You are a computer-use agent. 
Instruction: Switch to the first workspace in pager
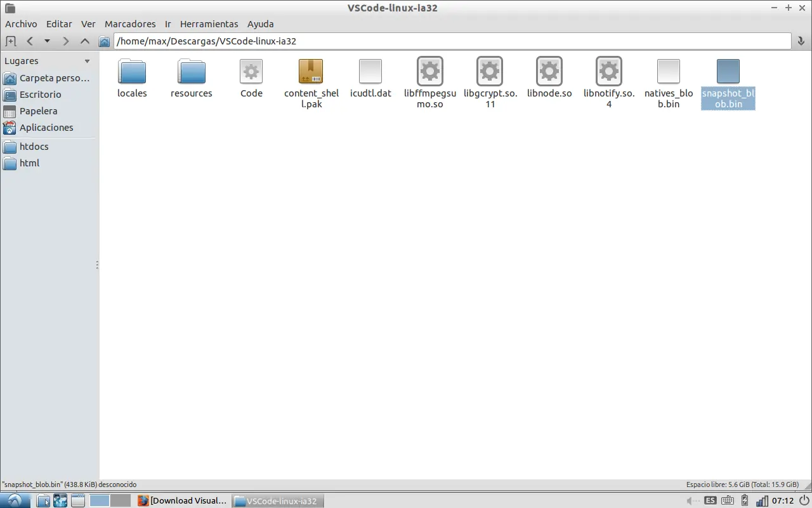coord(100,500)
